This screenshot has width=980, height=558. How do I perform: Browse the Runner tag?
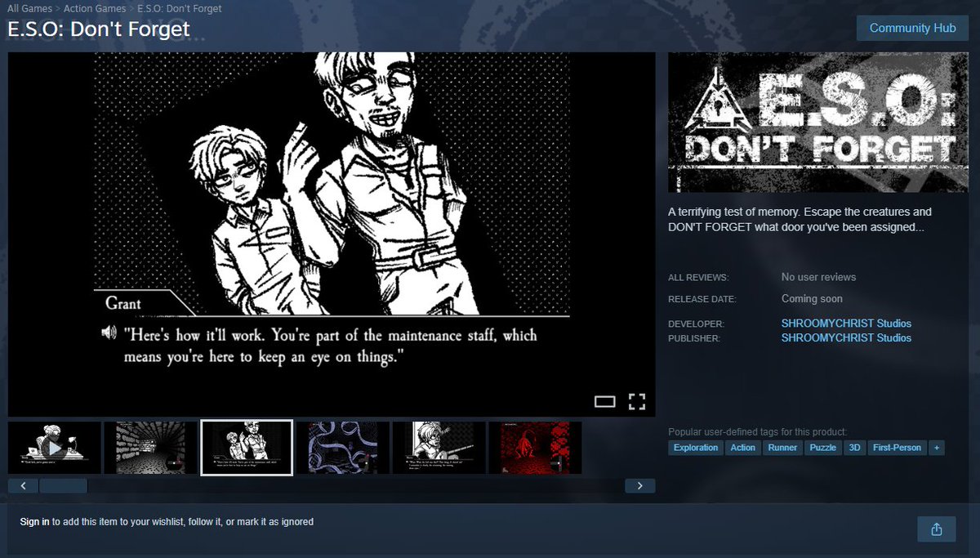coord(782,448)
